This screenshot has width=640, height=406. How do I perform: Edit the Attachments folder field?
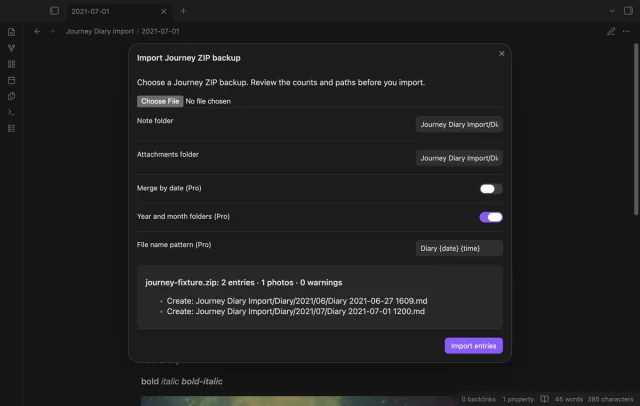pyautogui.click(x=459, y=158)
